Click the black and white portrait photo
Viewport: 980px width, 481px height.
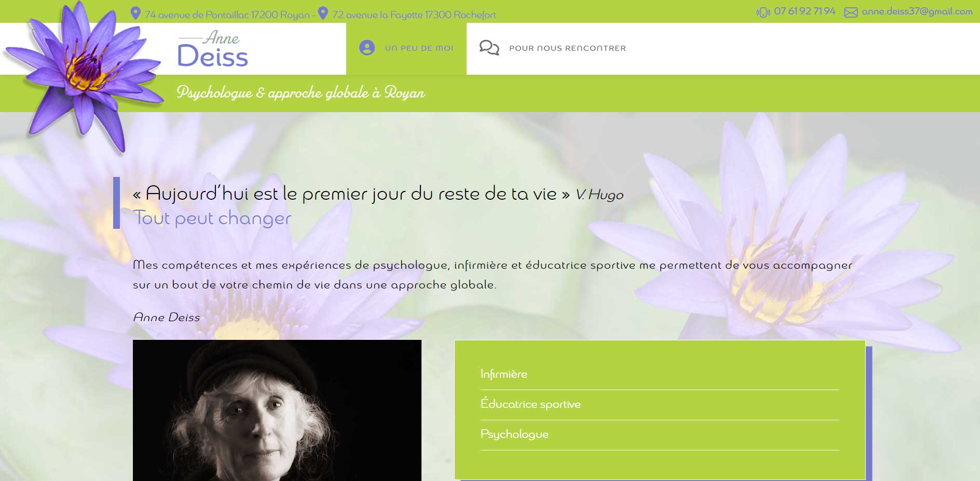pos(277,410)
